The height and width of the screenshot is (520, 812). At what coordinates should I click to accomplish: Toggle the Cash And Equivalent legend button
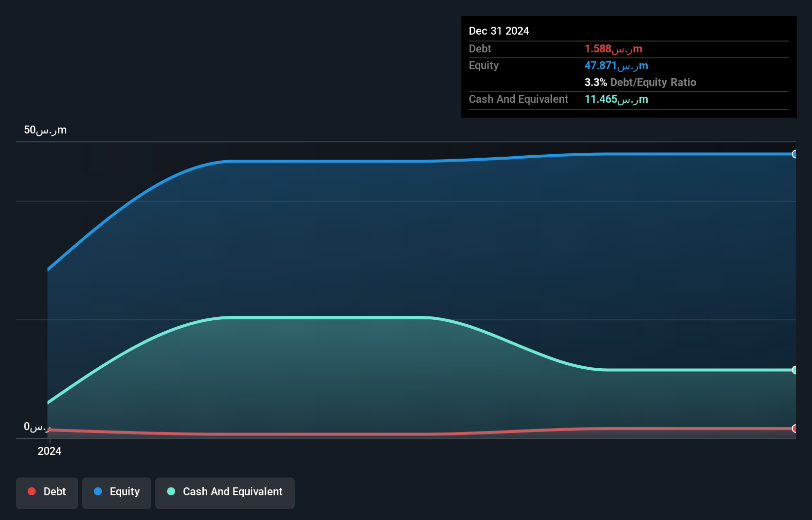(x=225, y=493)
